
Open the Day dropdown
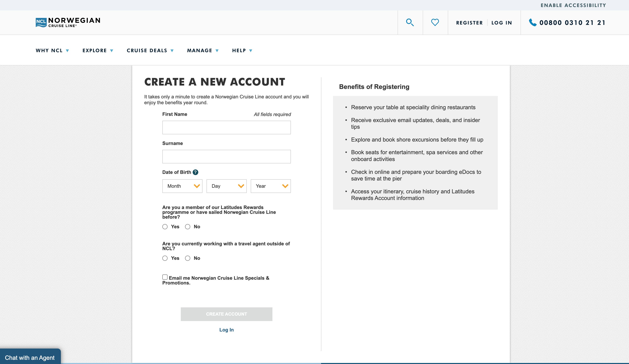tap(226, 186)
